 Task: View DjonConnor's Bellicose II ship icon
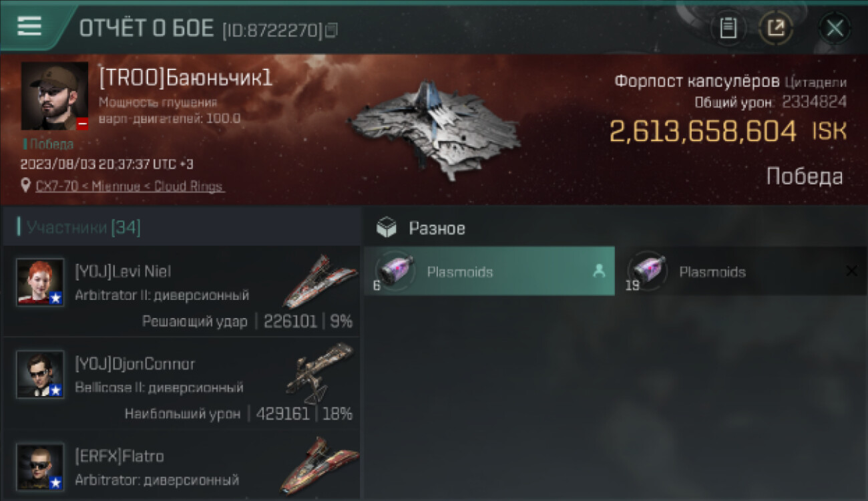pyautogui.click(x=320, y=373)
